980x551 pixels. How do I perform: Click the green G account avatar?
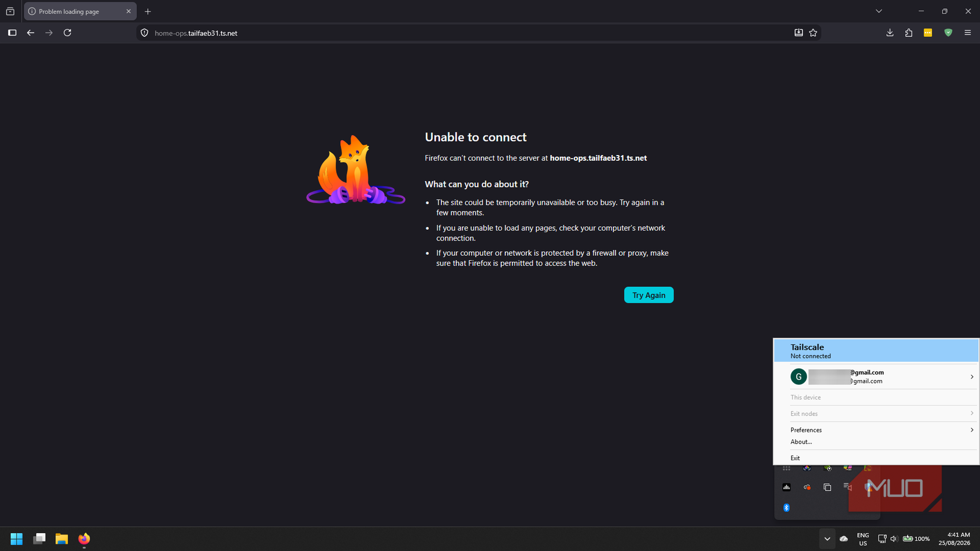click(x=799, y=376)
